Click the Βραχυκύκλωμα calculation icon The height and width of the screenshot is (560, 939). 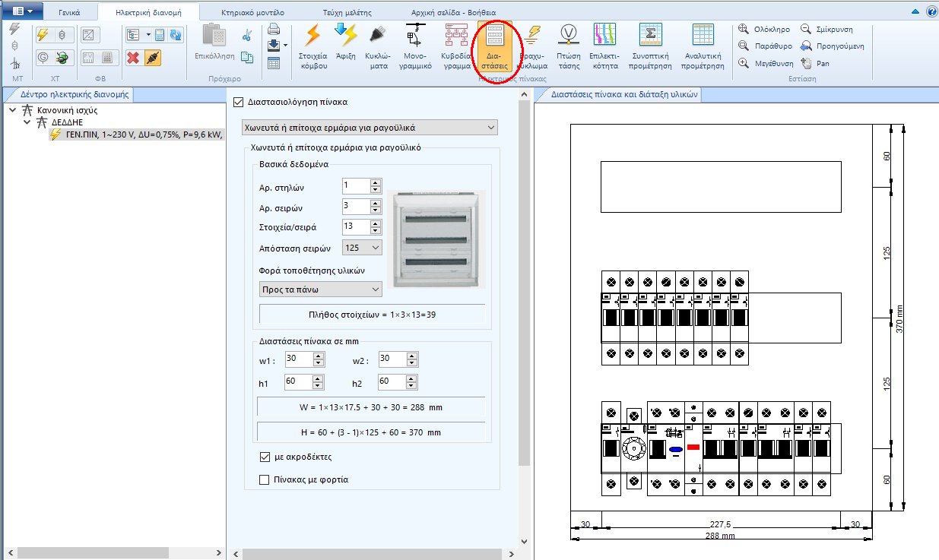click(x=532, y=46)
